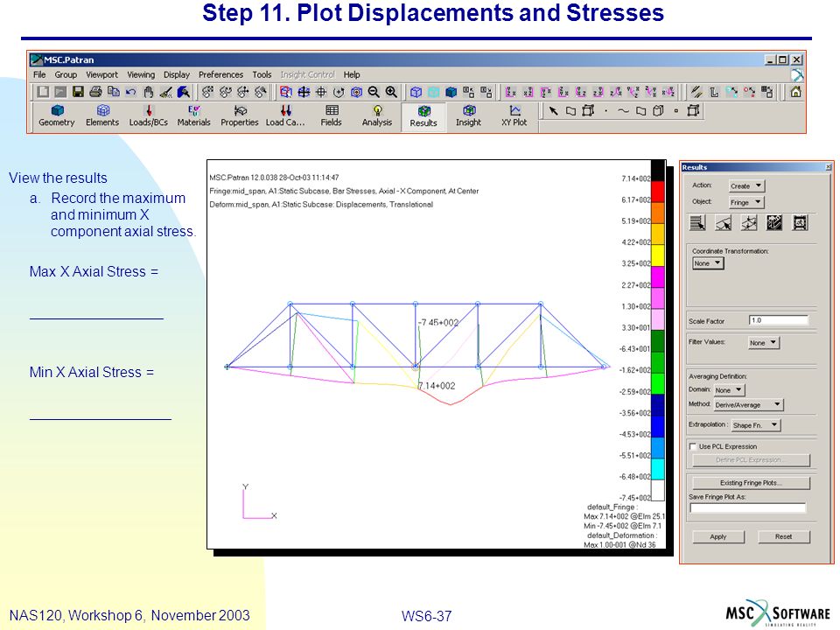840x630 pixels.
Task: Open the Elements application
Action: 102,115
